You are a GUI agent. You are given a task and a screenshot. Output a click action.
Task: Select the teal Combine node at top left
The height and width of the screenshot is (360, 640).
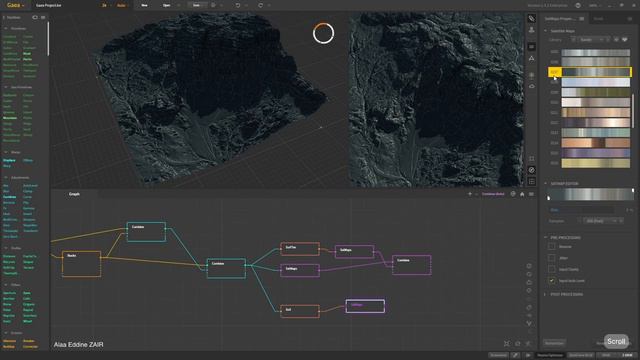(x=146, y=232)
